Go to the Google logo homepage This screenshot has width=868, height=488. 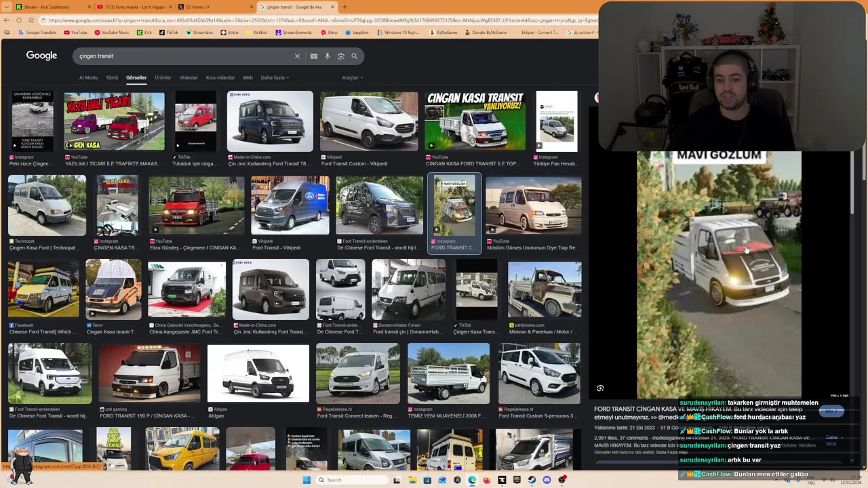(x=41, y=56)
